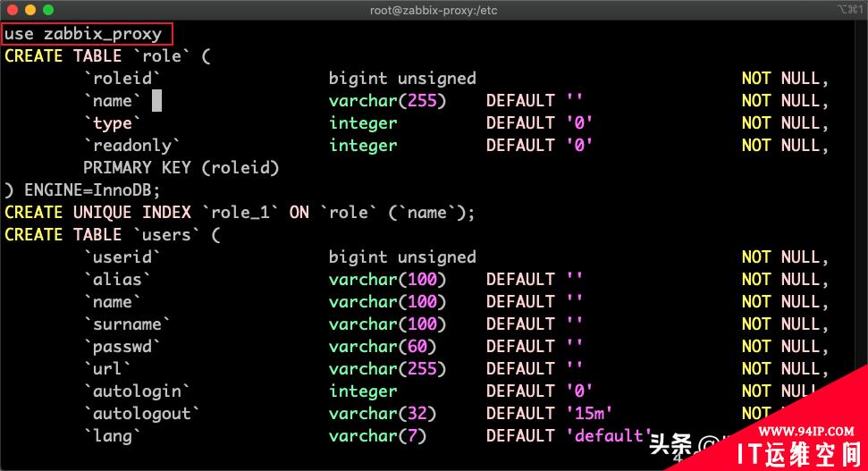The height and width of the screenshot is (471, 868).
Task: Click the `role` table name in CREATE TABLE
Action: coord(162,56)
